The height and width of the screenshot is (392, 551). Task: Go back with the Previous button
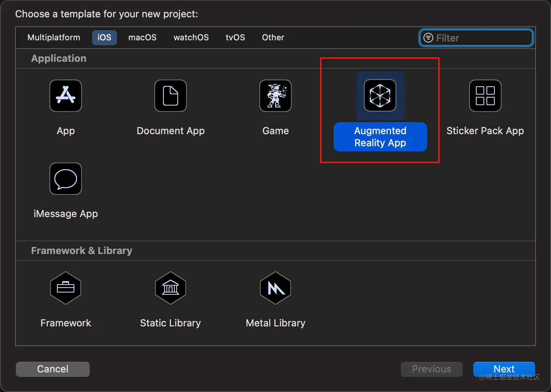[432, 369]
